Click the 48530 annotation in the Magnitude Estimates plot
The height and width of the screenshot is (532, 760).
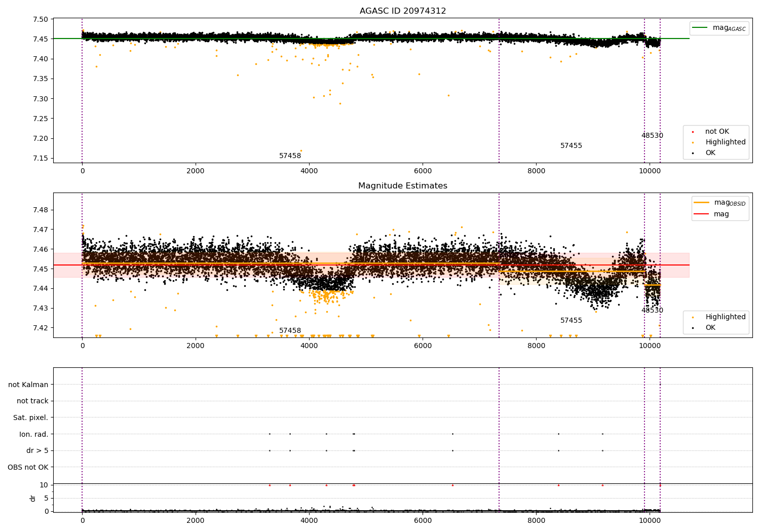(652, 311)
